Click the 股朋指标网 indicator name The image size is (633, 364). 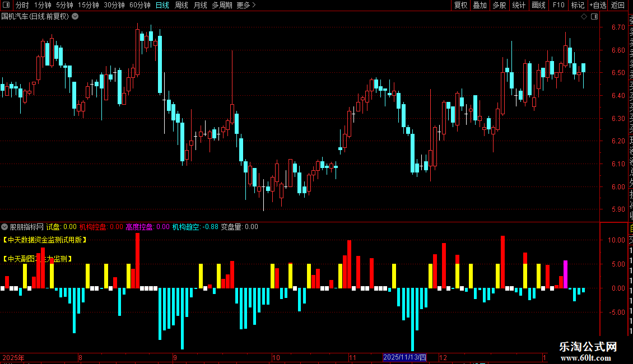27,227
